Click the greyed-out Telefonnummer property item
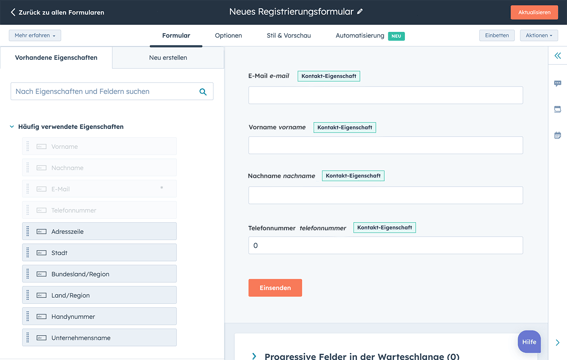 [x=99, y=210]
